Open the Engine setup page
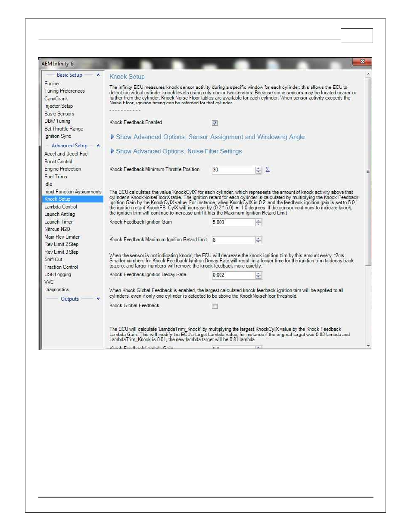 coord(51,84)
